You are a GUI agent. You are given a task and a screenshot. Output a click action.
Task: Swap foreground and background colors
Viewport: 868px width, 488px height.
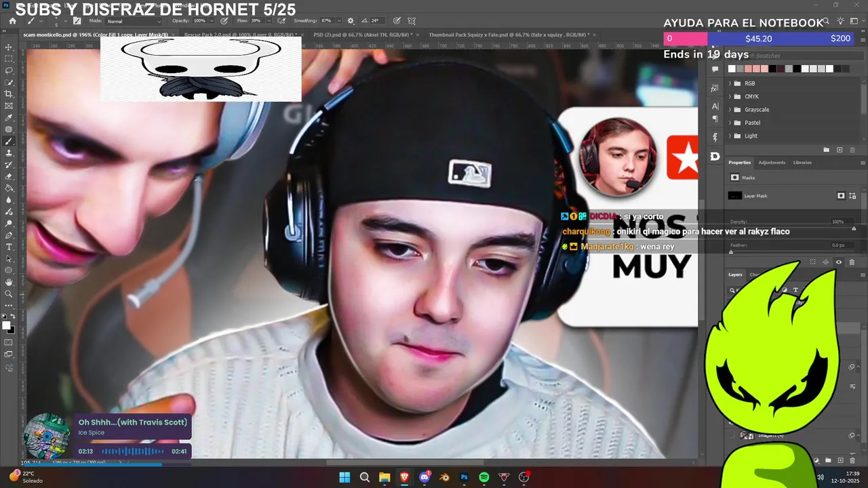point(14,317)
